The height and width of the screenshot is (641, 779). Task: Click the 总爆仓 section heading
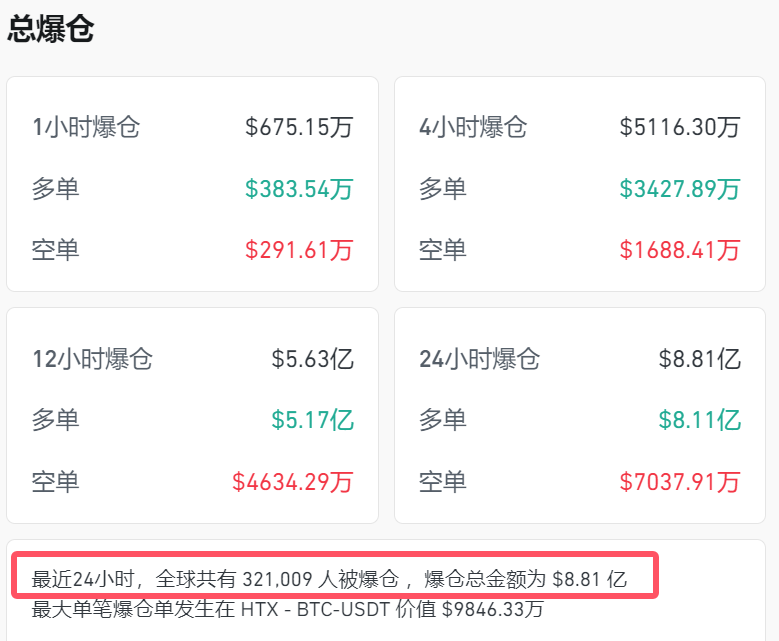click(51, 29)
